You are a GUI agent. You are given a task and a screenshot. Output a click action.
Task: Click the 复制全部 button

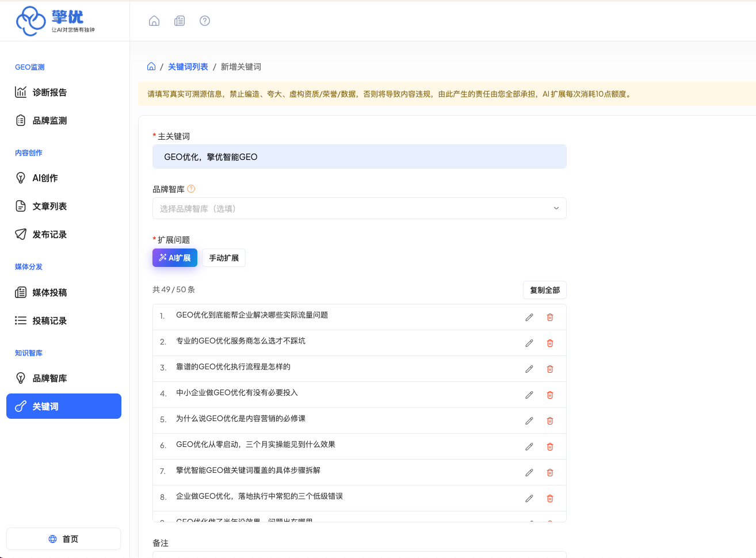click(545, 290)
